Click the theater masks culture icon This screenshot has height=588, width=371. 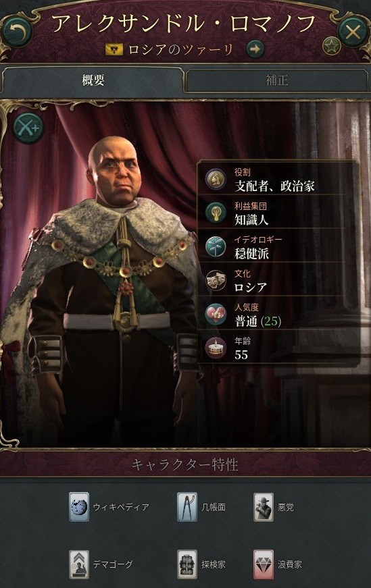pos(216,280)
